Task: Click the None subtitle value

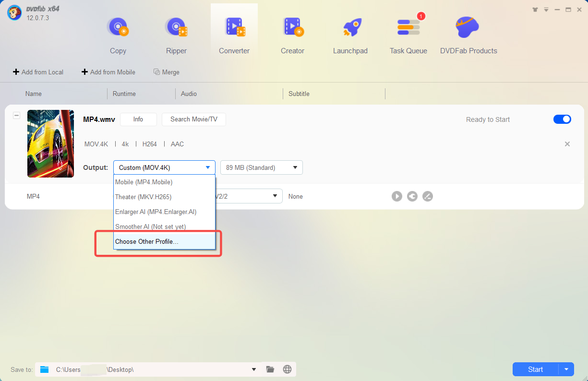Action: [296, 196]
